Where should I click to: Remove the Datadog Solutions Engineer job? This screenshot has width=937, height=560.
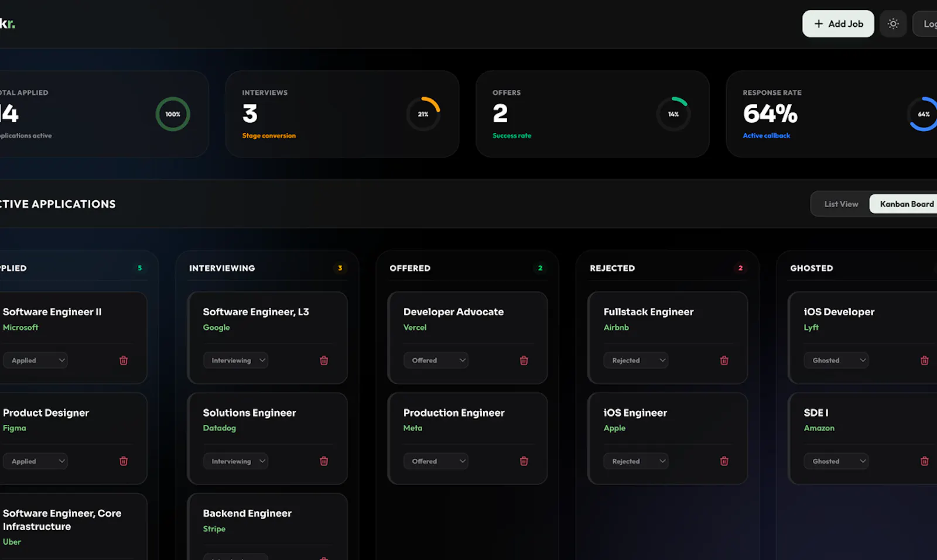coord(324,461)
